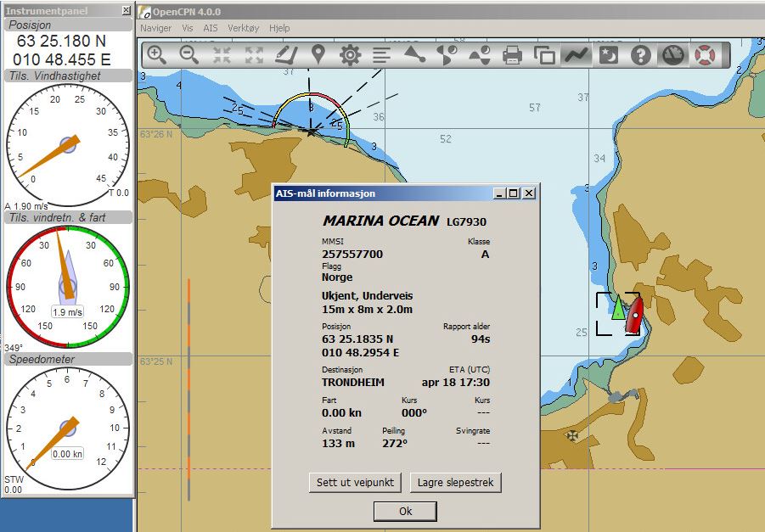Screen dimensions: 765x532
Task: Click the call sign LG7930
Action: (x=466, y=221)
